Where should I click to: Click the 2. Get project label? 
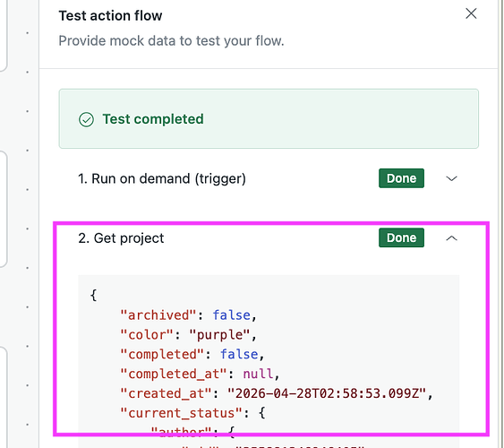coord(121,238)
